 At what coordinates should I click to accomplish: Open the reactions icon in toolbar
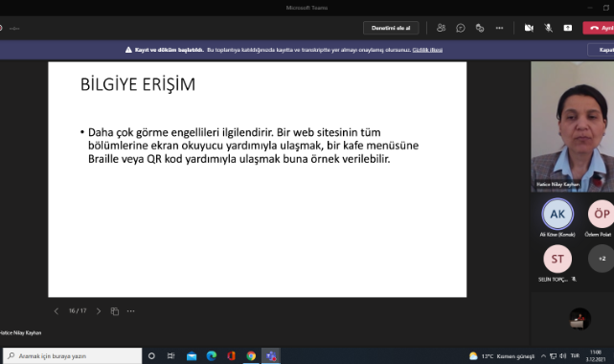(480, 28)
